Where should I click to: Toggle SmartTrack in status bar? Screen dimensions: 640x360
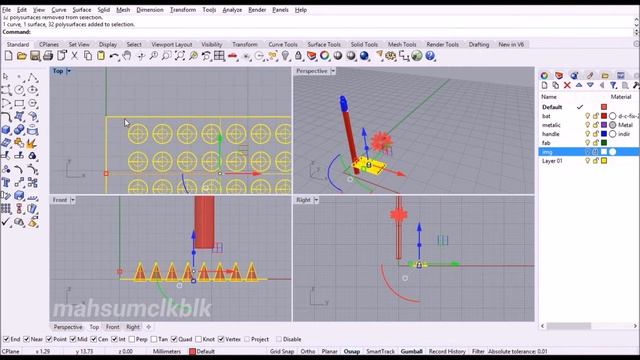[x=380, y=351]
